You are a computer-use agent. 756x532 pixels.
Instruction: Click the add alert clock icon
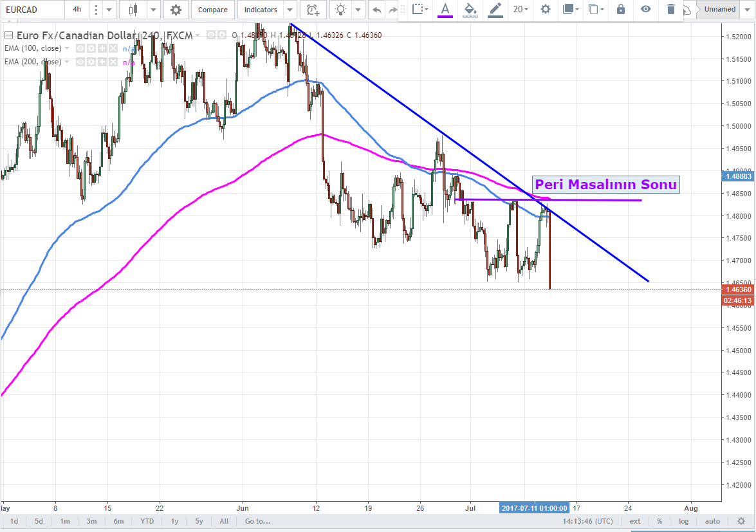(313, 10)
